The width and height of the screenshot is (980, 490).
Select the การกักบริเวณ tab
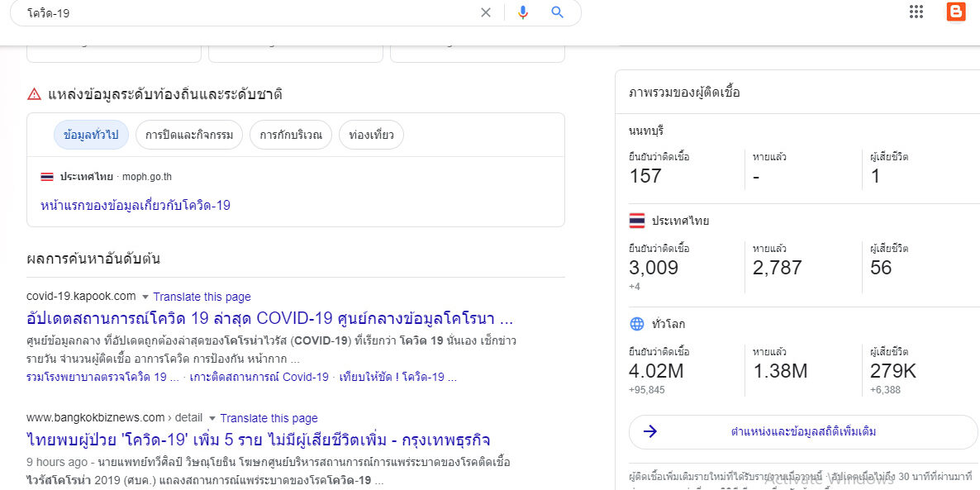click(290, 135)
